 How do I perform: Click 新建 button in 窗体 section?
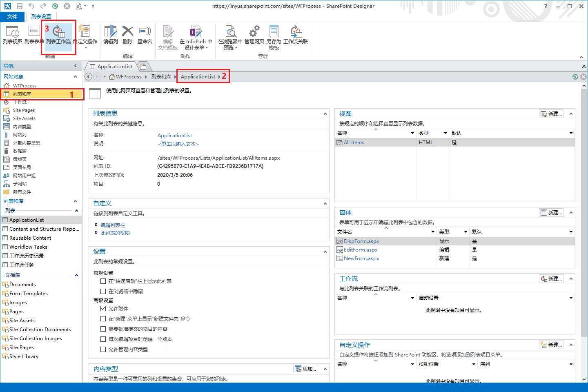(552, 213)
